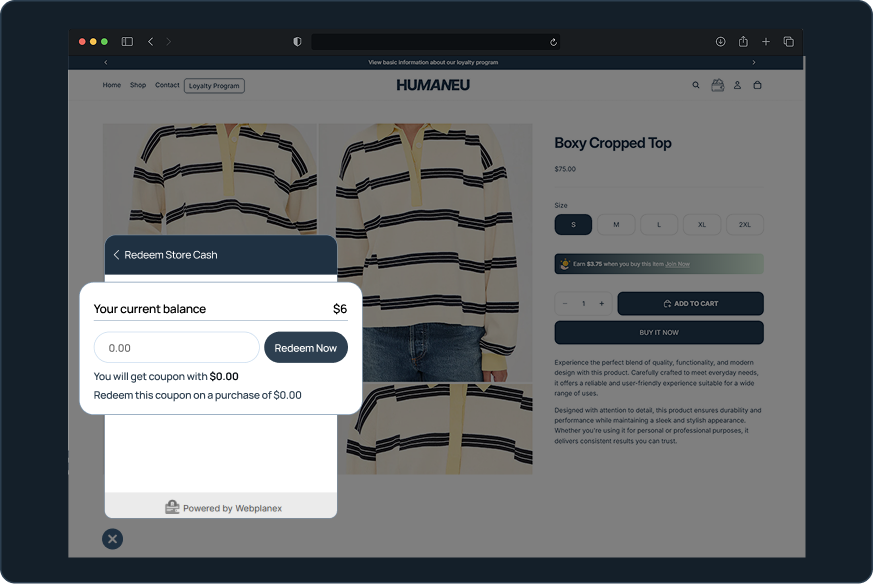Go back from Redeem Store Cash panel
873x584 pixels.
click(116, 255)
